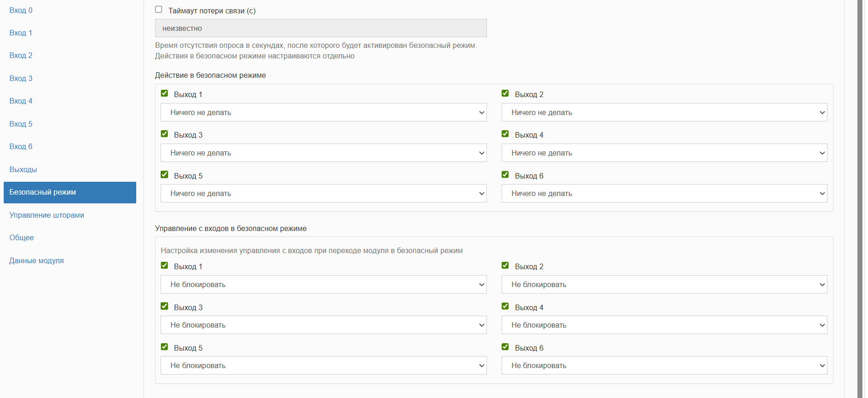Open Выход 2 action dropdown
This screenshot has width=868, height=398.
pyautogui.click(x=664, y=112)
